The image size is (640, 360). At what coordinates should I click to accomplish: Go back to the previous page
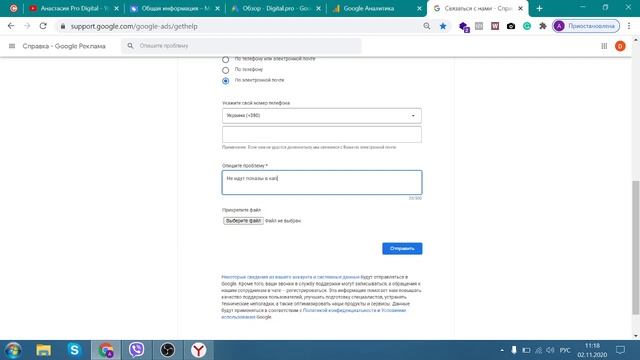(11, 26)
